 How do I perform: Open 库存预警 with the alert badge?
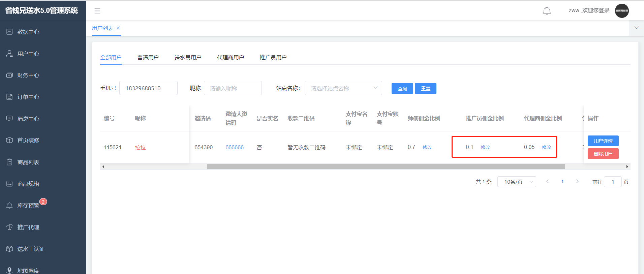click(x=28, y=206)
